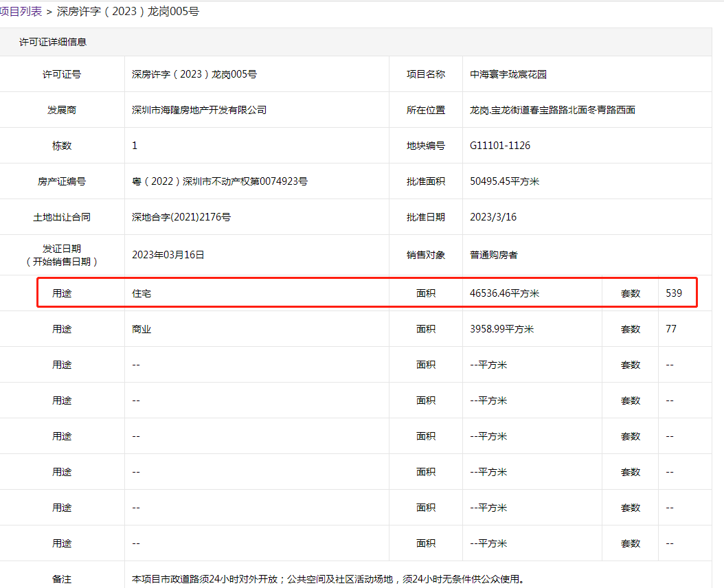Select the 批准面积 label cell
Image resolution: width=724 pixels, height=588 pixels.
click(x=426, y=181)
